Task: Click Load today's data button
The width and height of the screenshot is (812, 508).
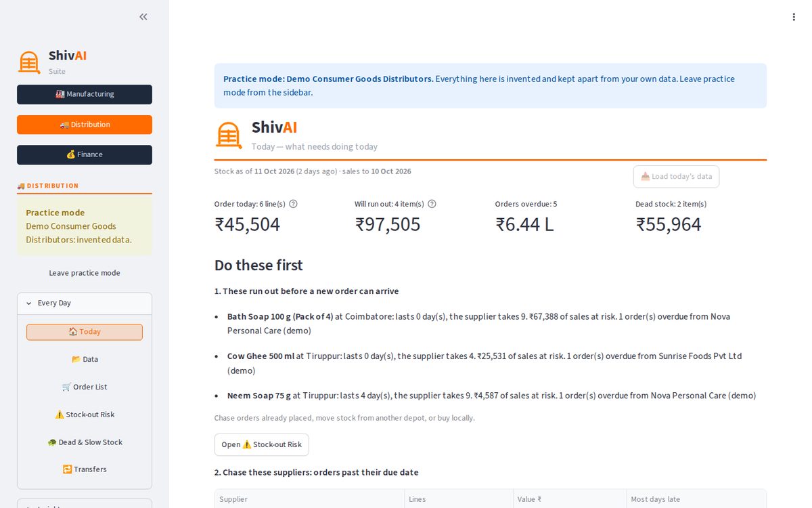Action: click(676, 177)
